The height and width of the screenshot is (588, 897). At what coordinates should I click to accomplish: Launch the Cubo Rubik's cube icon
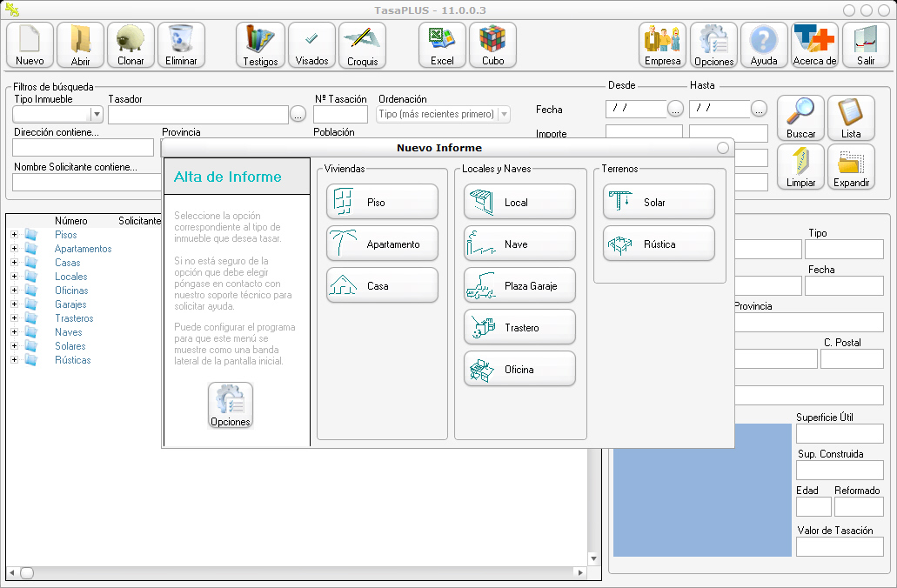tap(492, 45)
